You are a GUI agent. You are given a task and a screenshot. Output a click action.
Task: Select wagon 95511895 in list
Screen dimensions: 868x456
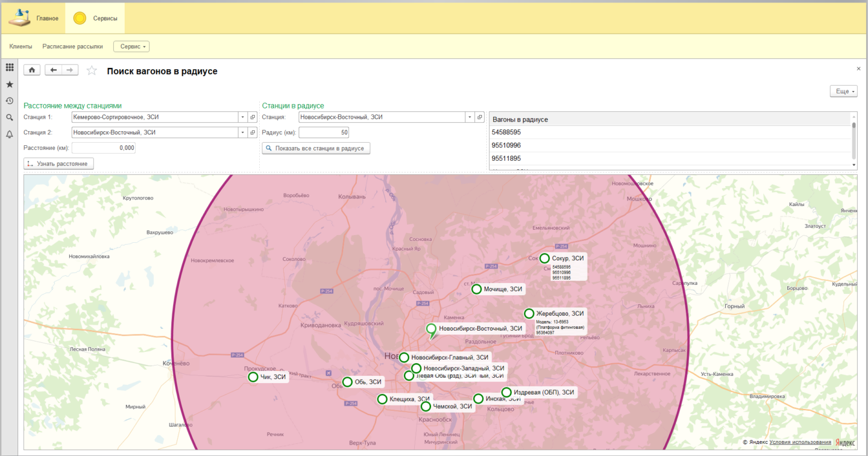point(670,158)
